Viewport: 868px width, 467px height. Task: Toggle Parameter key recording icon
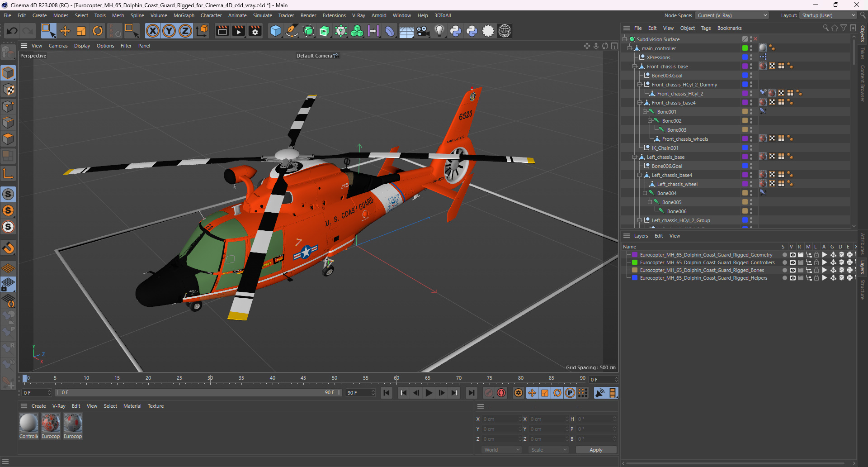pyautogui.click(x=570, y=393)
